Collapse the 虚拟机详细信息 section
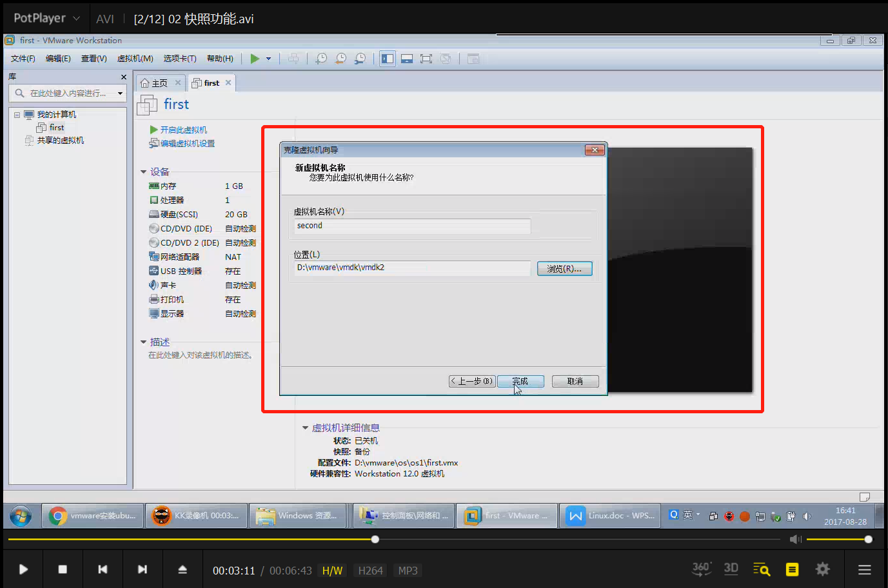The height and width of the screenshot is (588, 888). pos(305,427)
